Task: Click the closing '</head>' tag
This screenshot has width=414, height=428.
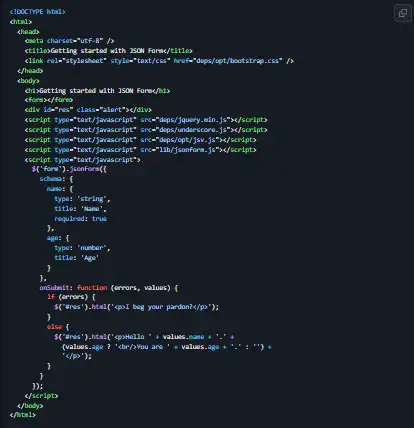Action: (30, 71)
